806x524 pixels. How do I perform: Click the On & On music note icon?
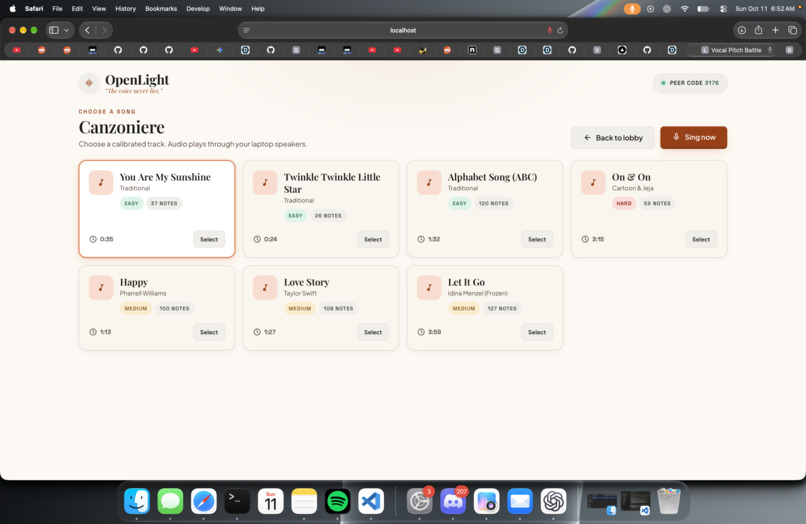click(593, 183)
